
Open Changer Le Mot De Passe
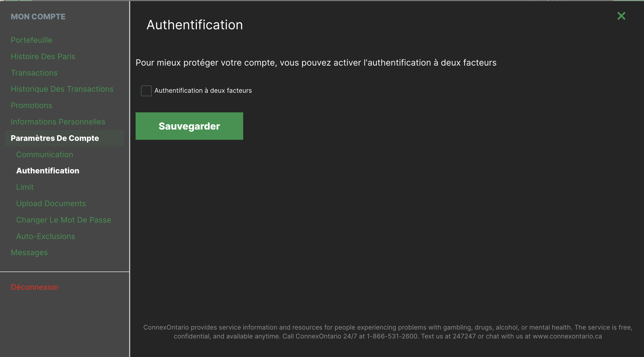[x=63, y=220]
